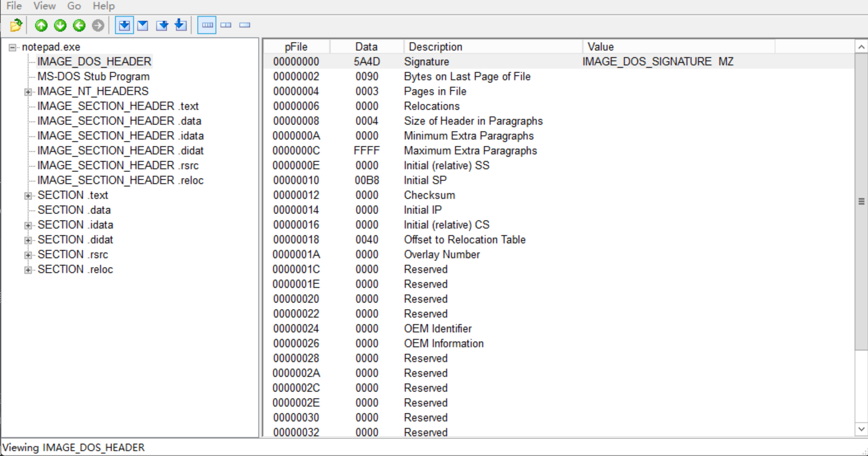Click the green up arrow button
The height and width of the screenshot is (456, 868).
[41, 25]
